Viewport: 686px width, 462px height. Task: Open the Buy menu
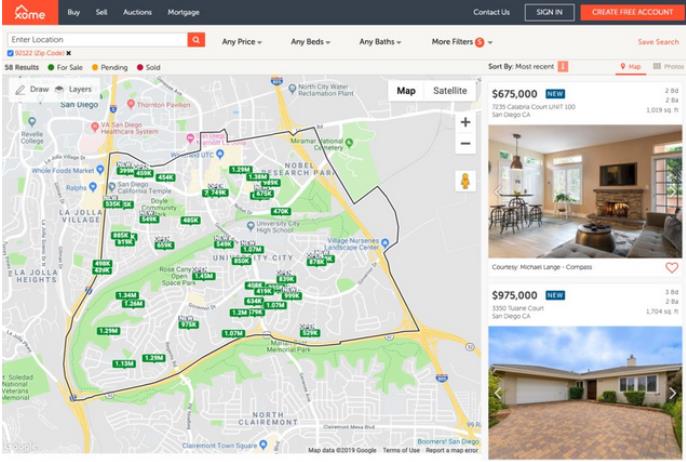point(74,12)
